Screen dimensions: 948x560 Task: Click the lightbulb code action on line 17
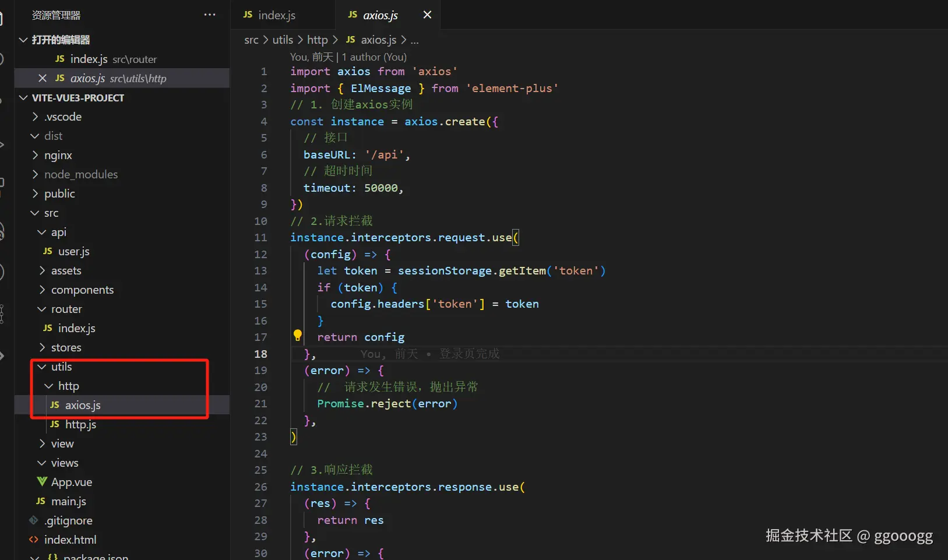coord(297,336)
